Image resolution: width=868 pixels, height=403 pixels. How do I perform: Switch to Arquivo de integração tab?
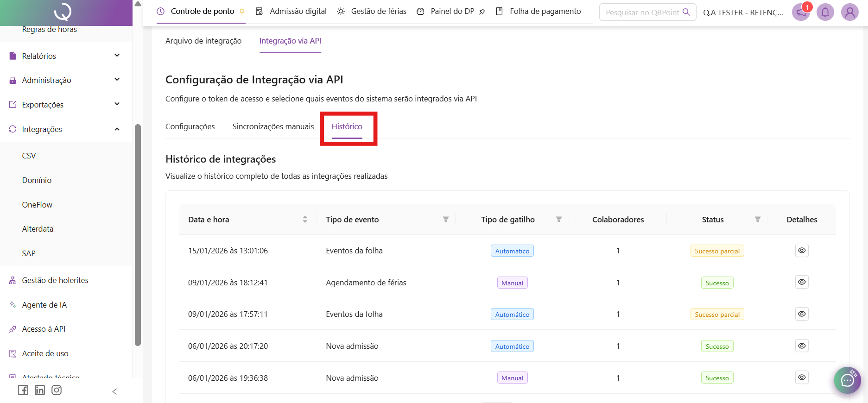[x=203, y=41]
